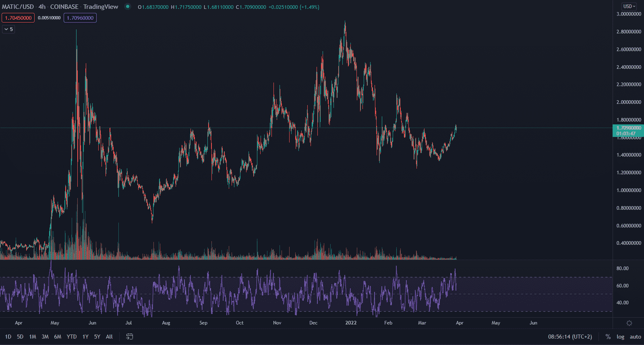Click the 2022 label on time axis
The width and height of the screenshot is (644, 345).
[351, 323]
